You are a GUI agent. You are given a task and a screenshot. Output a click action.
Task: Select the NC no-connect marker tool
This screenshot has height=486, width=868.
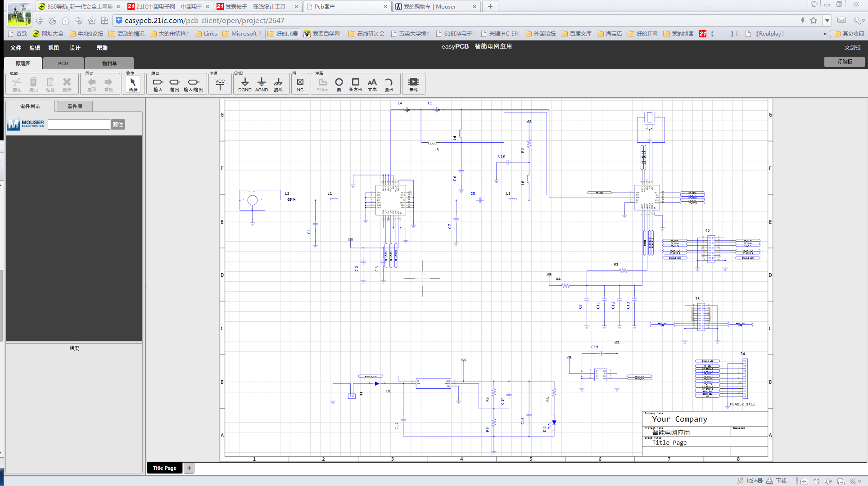pyautogui.click(x=300, y=84)
